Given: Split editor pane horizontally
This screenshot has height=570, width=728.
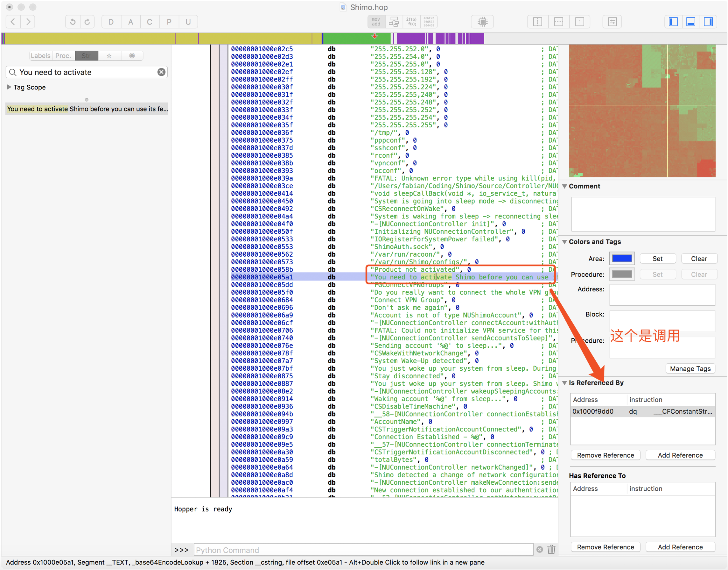Looking at the screenshot, I should [x=559, y=22].
